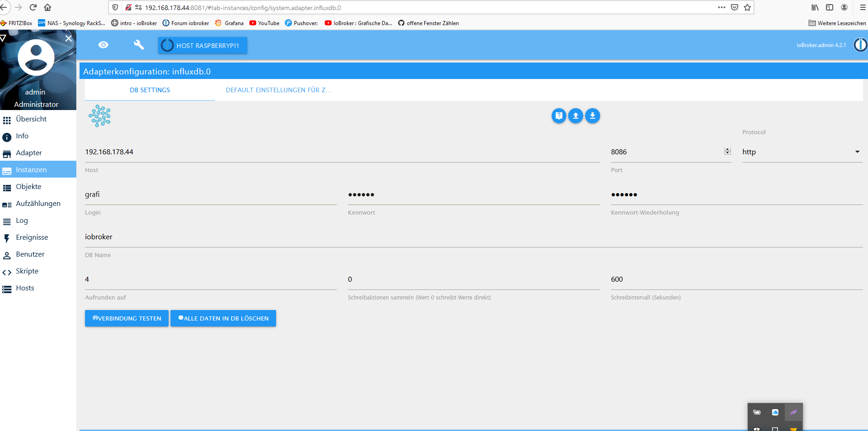The height and width of the screenshot is (431, 868).
Task: Toggle the browser sidebar icon
Action: click(x=830, y=7)
